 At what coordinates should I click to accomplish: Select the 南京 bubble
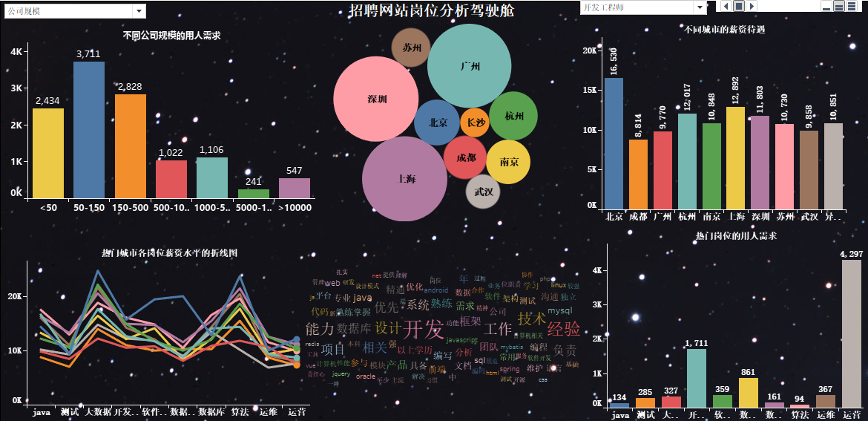tap(508, 162)
